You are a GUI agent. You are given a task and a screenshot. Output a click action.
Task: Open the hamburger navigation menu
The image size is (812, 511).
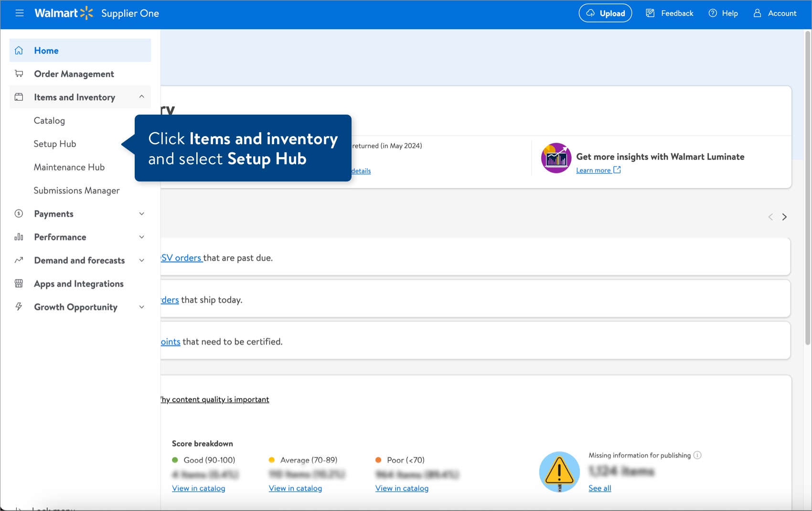20,13
